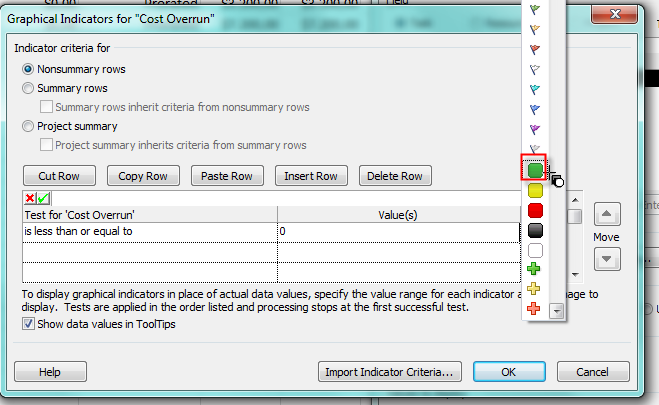Viewport: 659px width, 405px height.
Task: Toggle Show data values in ToolTips
Action: tap(28, 325)
